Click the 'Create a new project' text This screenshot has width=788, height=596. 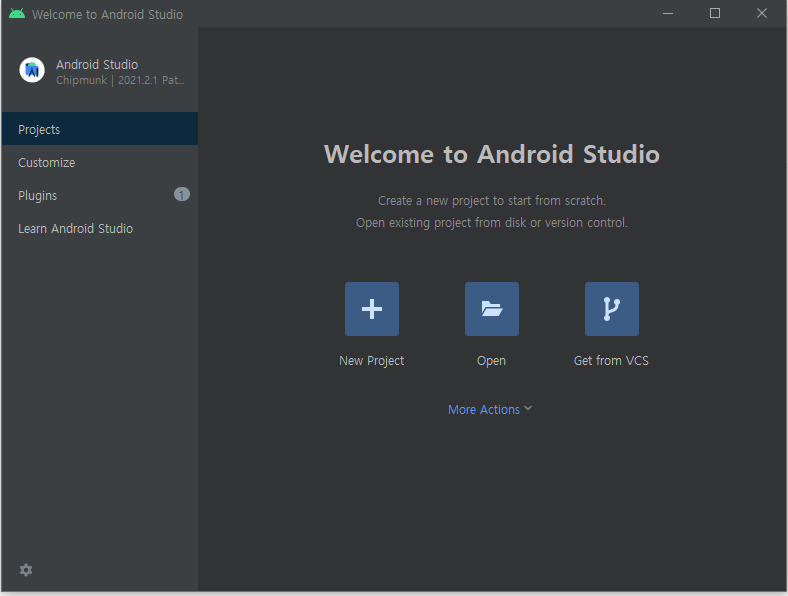tap(491, 201)
